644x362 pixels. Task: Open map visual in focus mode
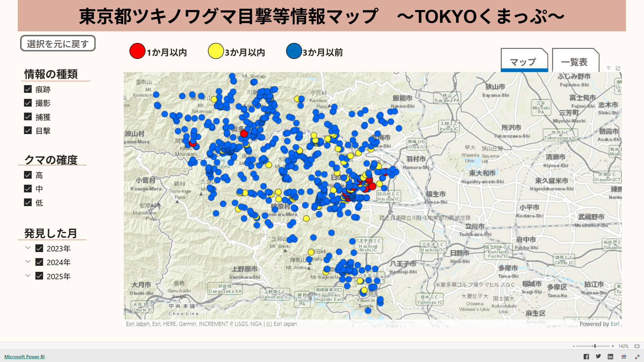(618, 68)
